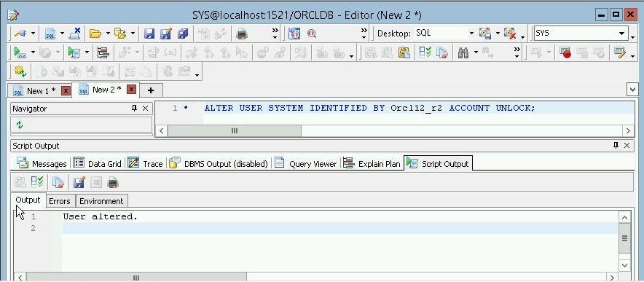Open the Query Viewer tab
This screenshot has height=282, width=644.
point(305,164)
